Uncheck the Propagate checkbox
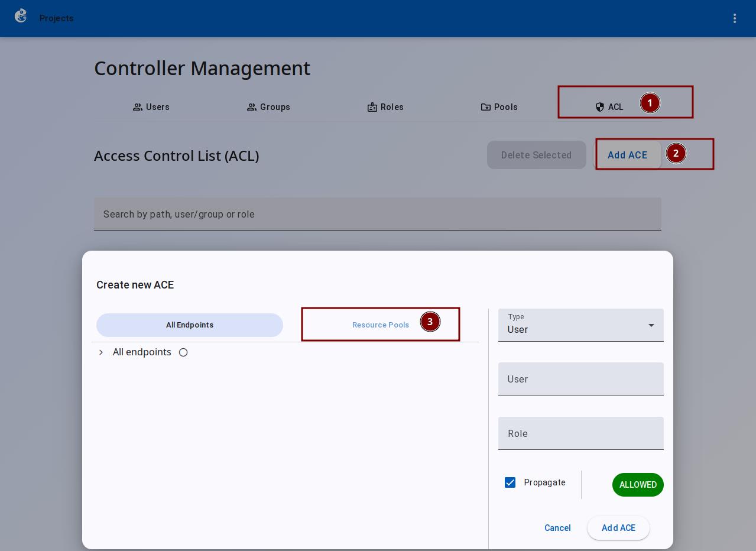Viewport: 756px width, 551px height. click(x=510, y=482)
